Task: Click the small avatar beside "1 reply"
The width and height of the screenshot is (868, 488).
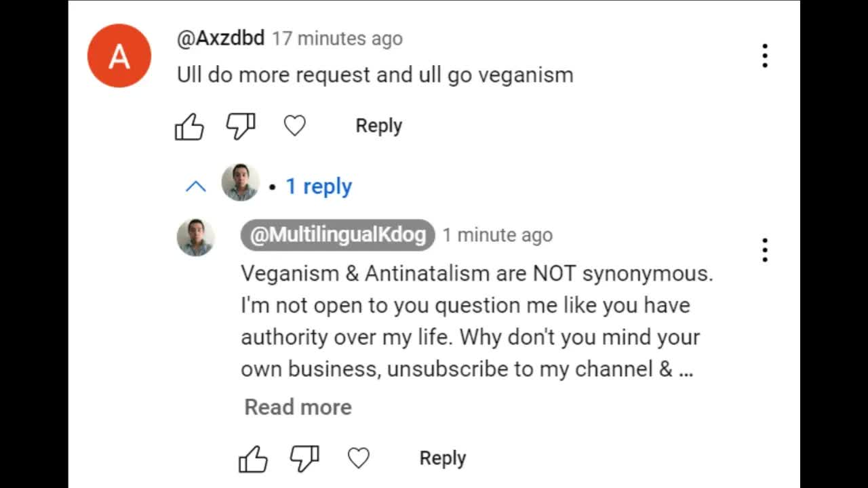Action: click(240, 182)
